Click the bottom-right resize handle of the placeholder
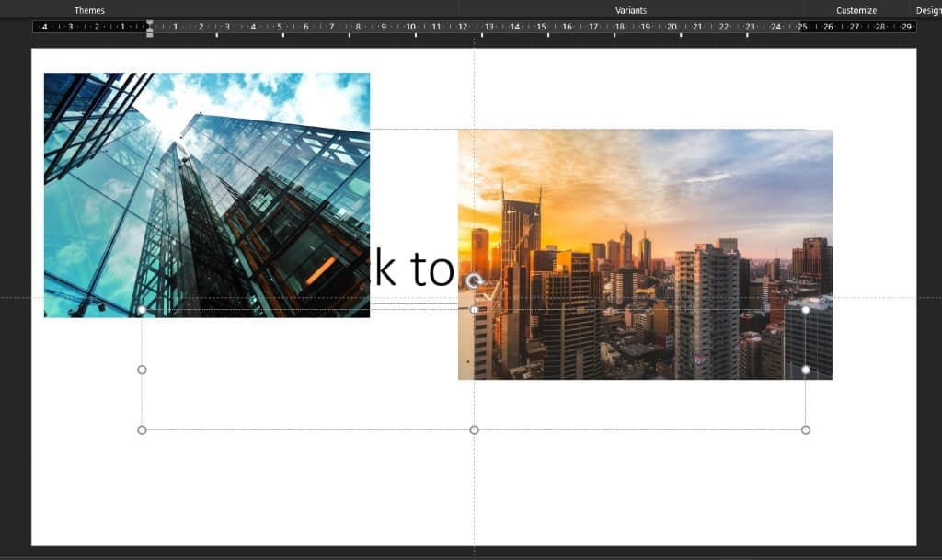Screen dimensions: 942x560 806,429
